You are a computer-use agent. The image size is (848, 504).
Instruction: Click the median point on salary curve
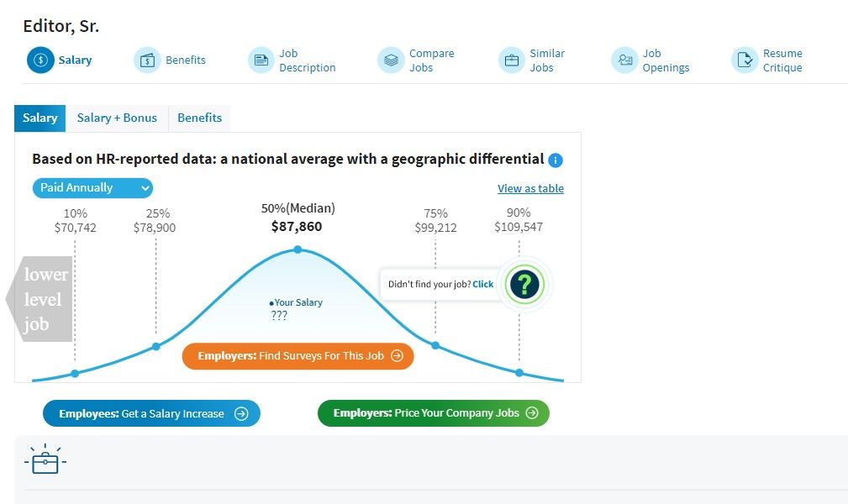pyautogui.click(x=298, y=249)
